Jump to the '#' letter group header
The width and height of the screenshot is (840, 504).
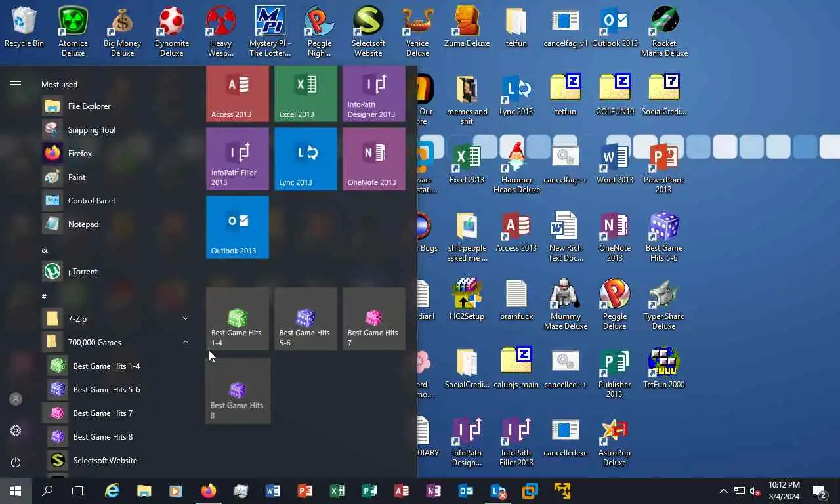[44, 297]
